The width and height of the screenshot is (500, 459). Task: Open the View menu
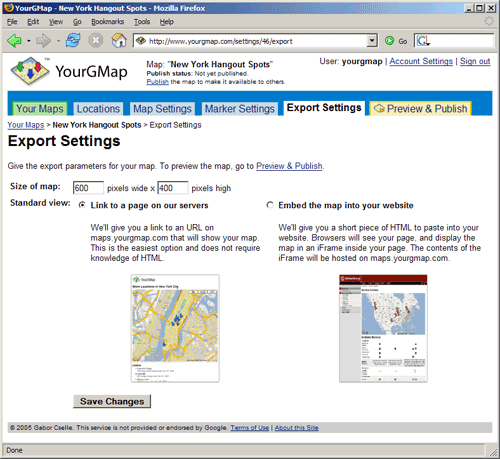56,22
